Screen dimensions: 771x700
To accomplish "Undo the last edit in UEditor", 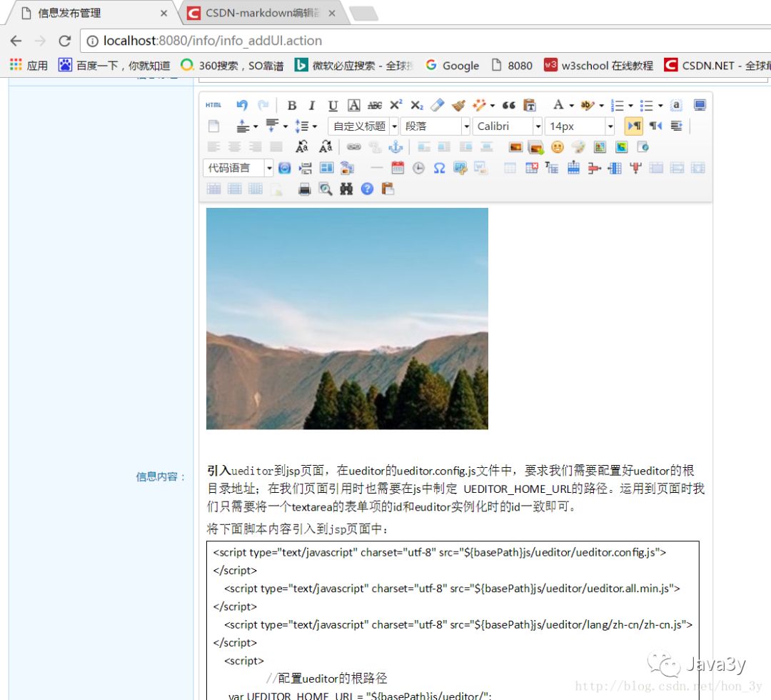I will tap(242, 105).
